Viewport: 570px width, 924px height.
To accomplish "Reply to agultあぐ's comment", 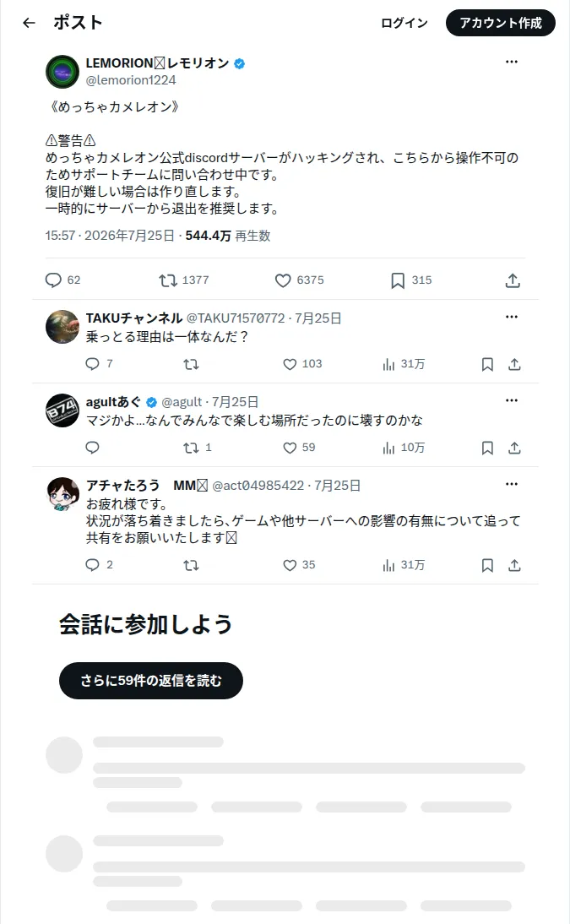I will (93, 448).
